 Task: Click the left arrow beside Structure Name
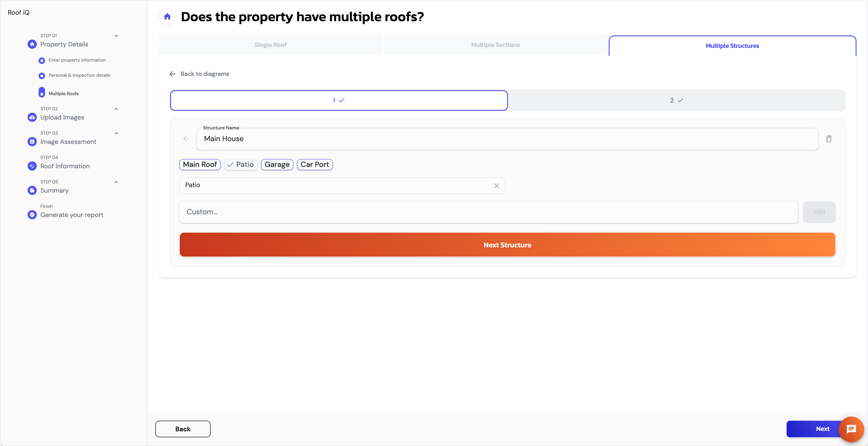tap(186, 139)
